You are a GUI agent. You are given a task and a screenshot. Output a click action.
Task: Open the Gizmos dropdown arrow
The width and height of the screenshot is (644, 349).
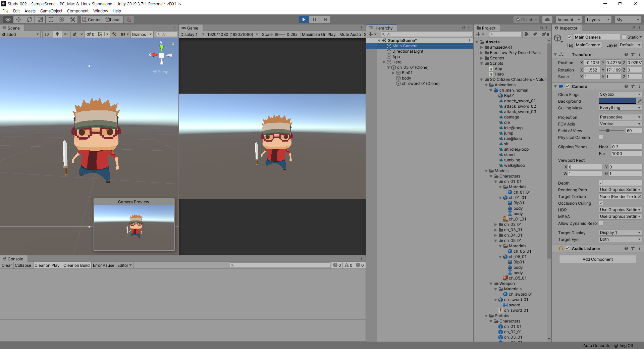pos(151,34)
